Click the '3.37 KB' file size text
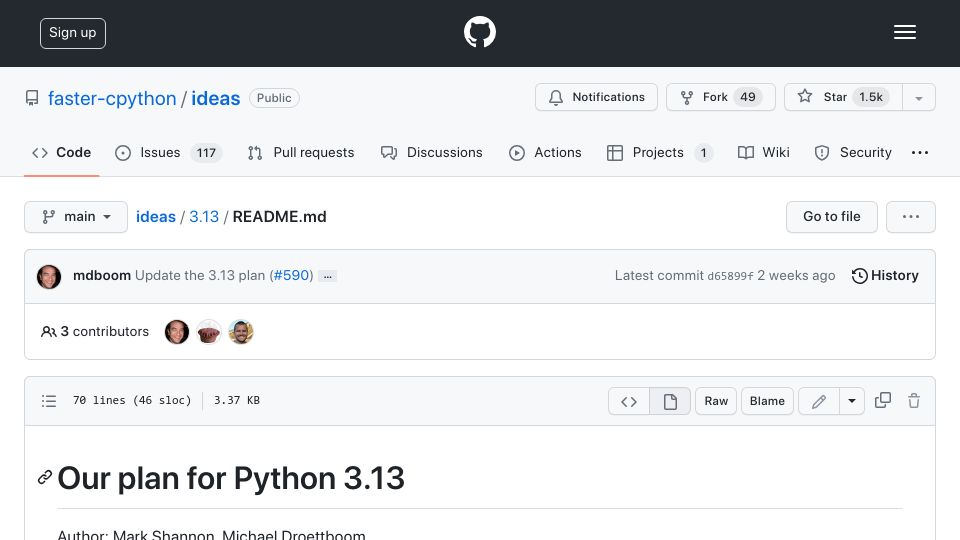 237,400
